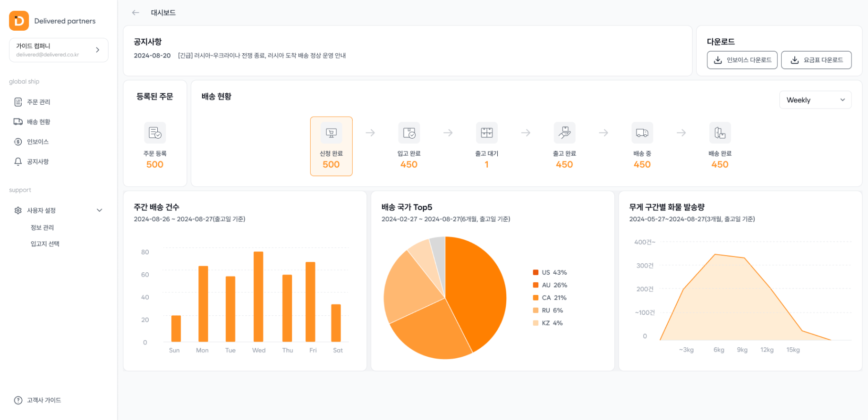
Task: Open 인보이스 sidebar menu item
Action: pyautogui.click(x=38, y=142)
